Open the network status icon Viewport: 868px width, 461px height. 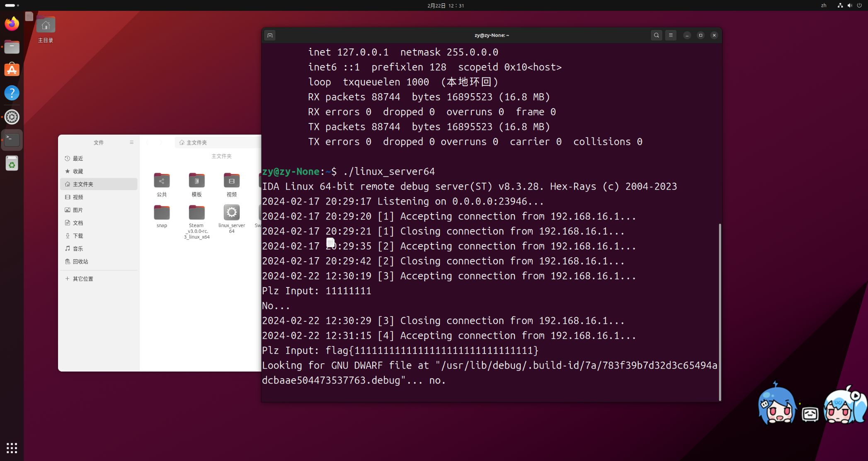pyautogui.click(x=840, y=5)
